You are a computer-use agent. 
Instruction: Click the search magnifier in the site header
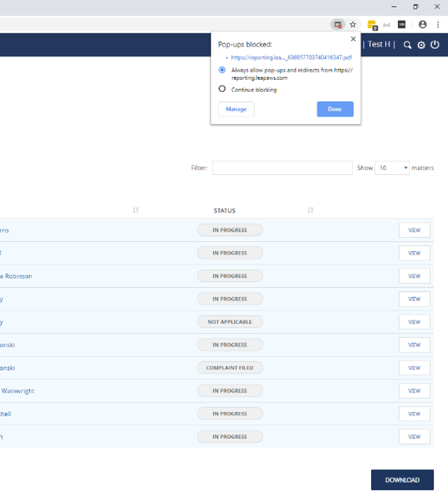pos(408,45)
